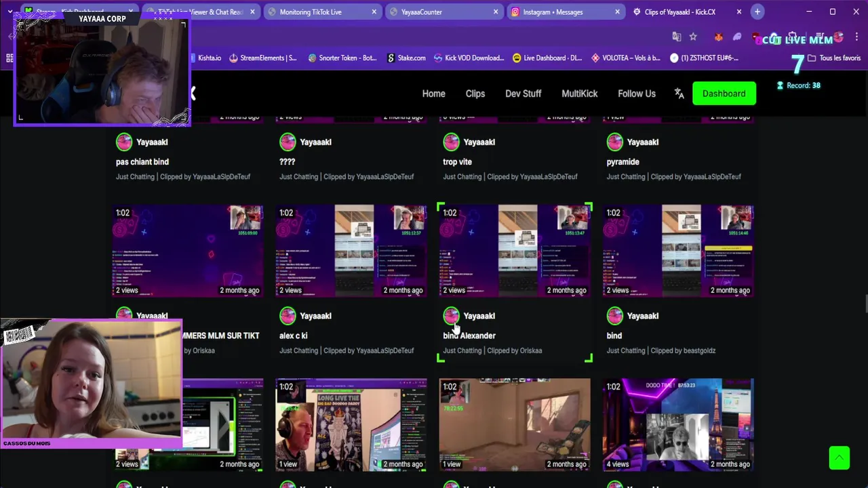Click Yayaaakl avatar above 'alex c ki'
This screenshot has width=868, height=488.
click(x=288, y=315)
